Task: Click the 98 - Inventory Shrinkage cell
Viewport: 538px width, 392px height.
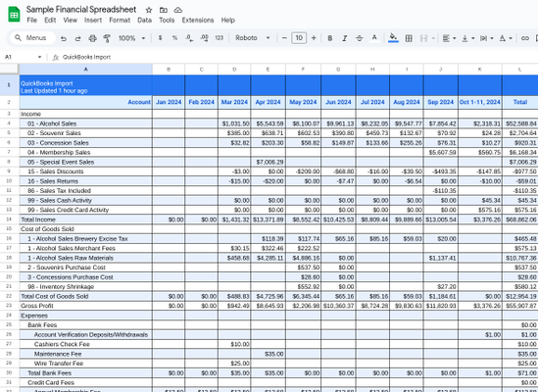Action: coord(86,286)
